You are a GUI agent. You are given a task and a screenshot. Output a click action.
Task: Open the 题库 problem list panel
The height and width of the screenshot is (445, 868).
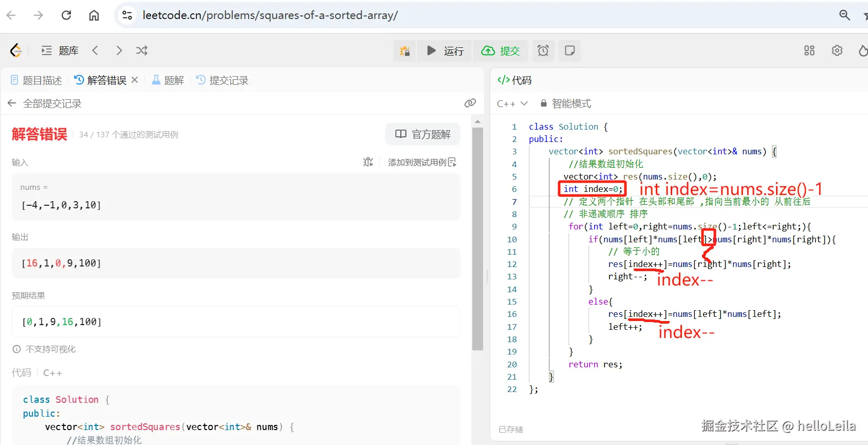click(x=60, y=50)
